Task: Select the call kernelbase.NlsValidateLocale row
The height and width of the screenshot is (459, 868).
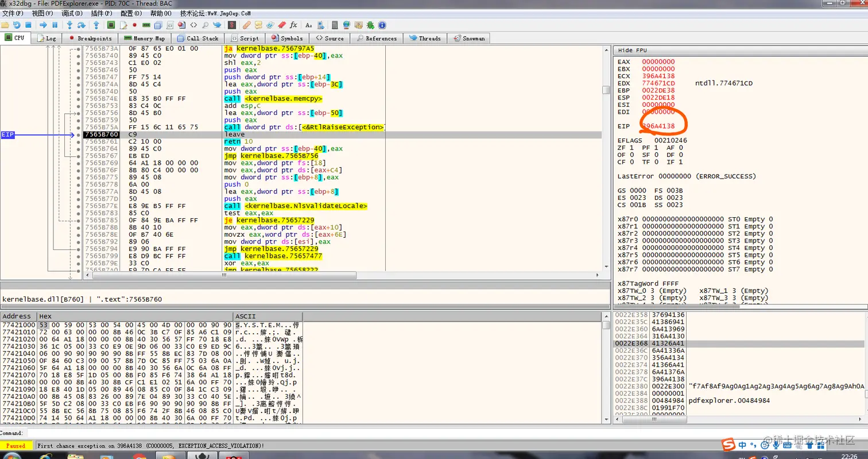Action: tap(343, 206)
